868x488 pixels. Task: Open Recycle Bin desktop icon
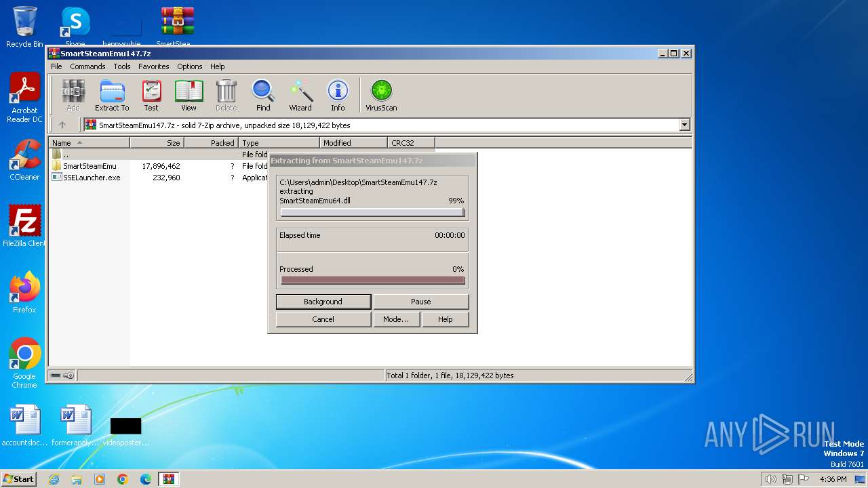tap(24, 27)
